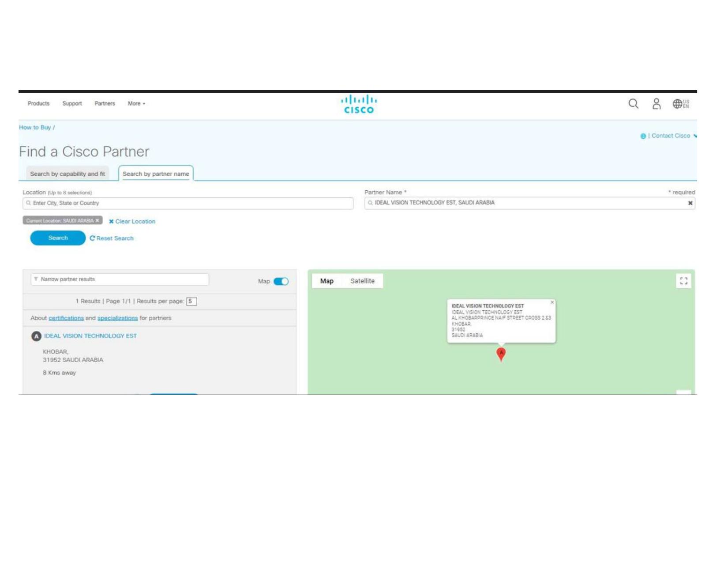Focus the Narrow partner results filter field
The width and height of the screenshot is (728, 563).
[x=120, y=280]
